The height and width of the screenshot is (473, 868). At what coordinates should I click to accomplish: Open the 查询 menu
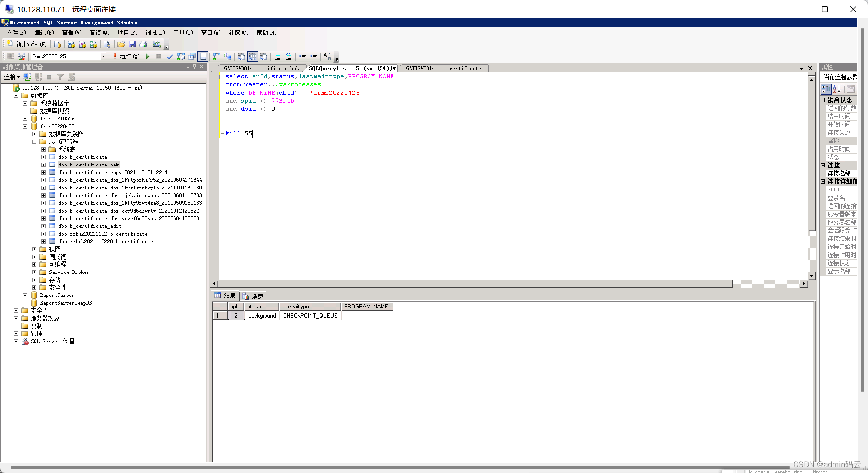100,33
